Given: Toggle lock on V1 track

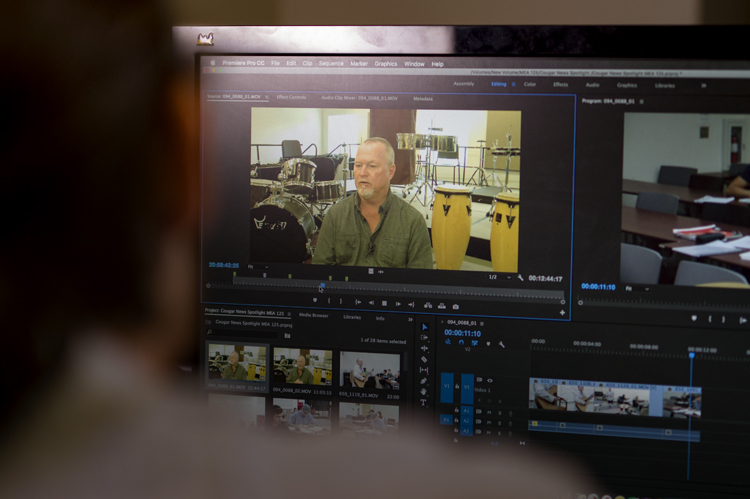Looking at the screenshot, I should coord(457,386).
